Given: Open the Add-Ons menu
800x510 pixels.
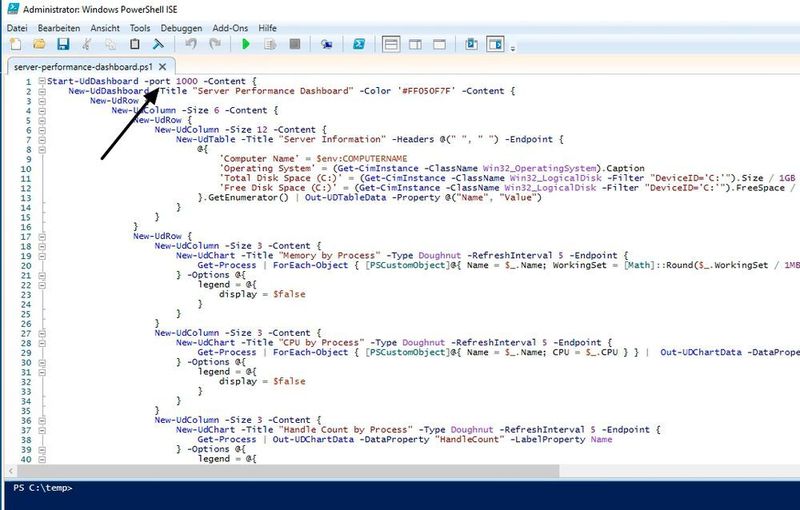Looking at the screenshot, I should click(230, 28).
